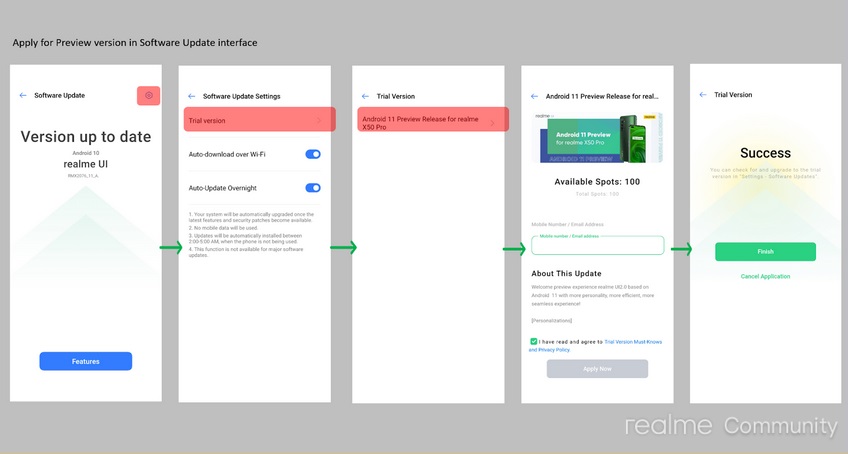Click the Cancel Application link
Screen dimensions: 848x454
tap(765, 277)
